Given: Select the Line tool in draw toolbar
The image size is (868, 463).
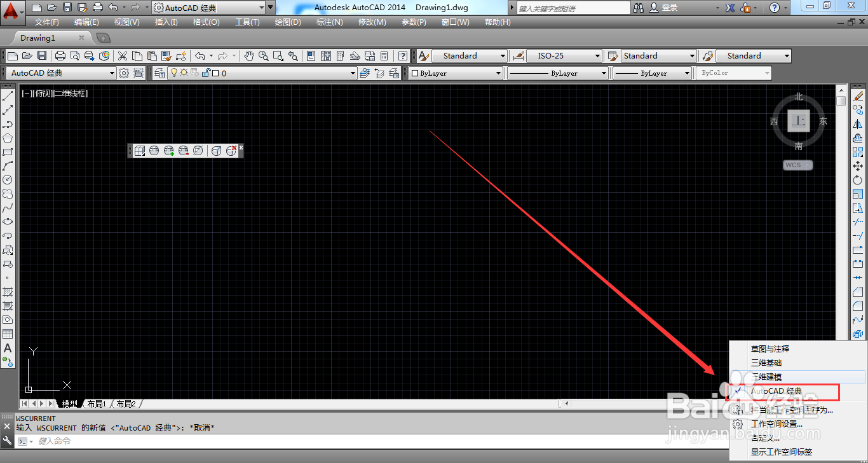Looking at the screenshot, I should [x=8, y=96].
